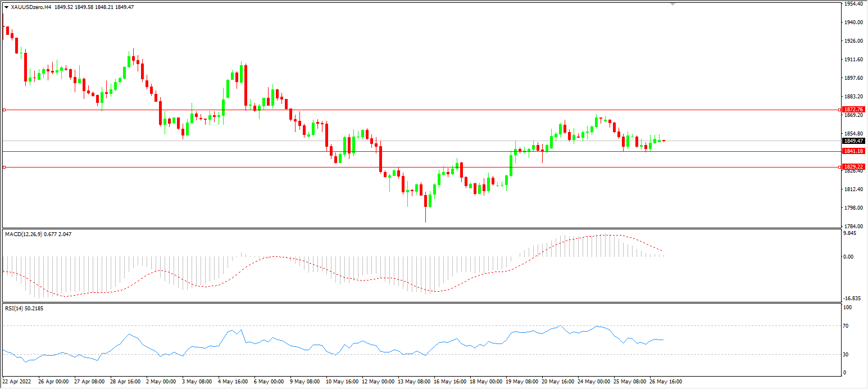Click the 18 May 00:00 time label
868x389 pixels.
pos(485,382)
